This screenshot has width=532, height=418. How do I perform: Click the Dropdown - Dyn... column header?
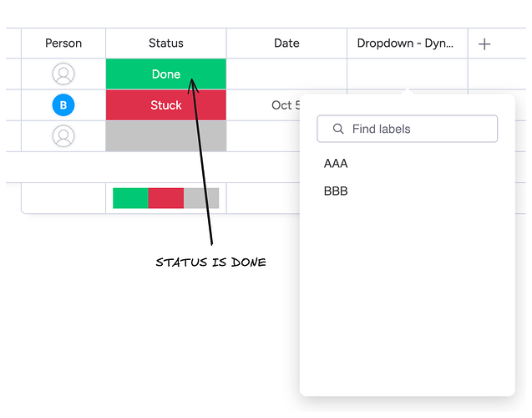pos(405,43)
